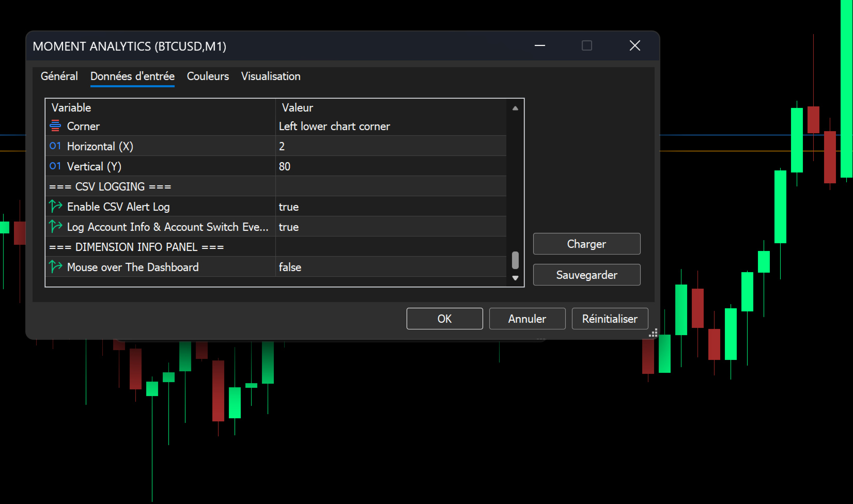This screenshot has height=504, width=853.
Task: Click the Sauvegarder button
Action: tap(586, 275)
